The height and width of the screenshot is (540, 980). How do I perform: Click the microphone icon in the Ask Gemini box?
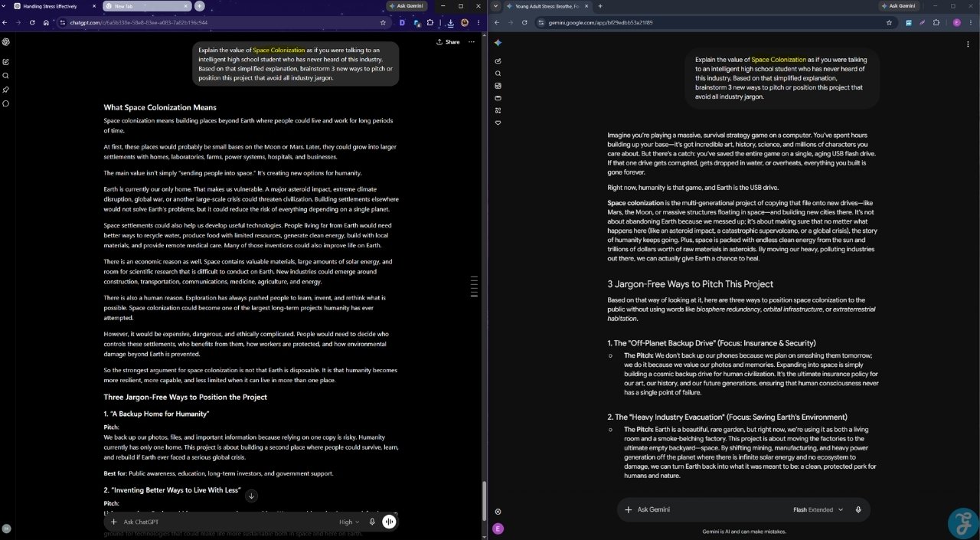(x=858, y=509)
